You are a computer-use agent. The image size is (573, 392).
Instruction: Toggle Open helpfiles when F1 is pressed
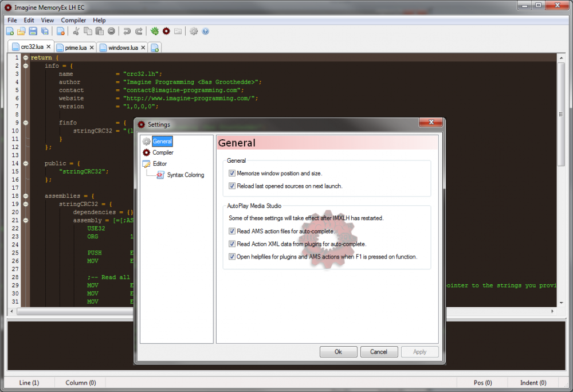pos(231,257)
